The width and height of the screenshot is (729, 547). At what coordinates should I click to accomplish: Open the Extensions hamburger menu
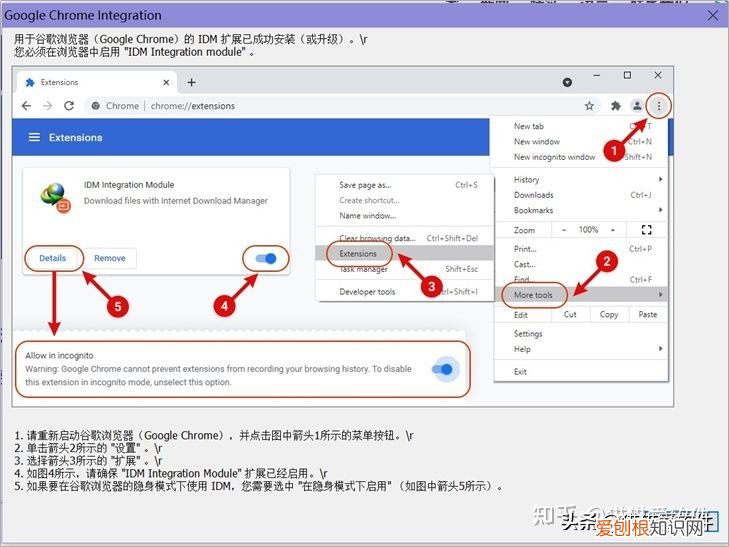[34, 138]
